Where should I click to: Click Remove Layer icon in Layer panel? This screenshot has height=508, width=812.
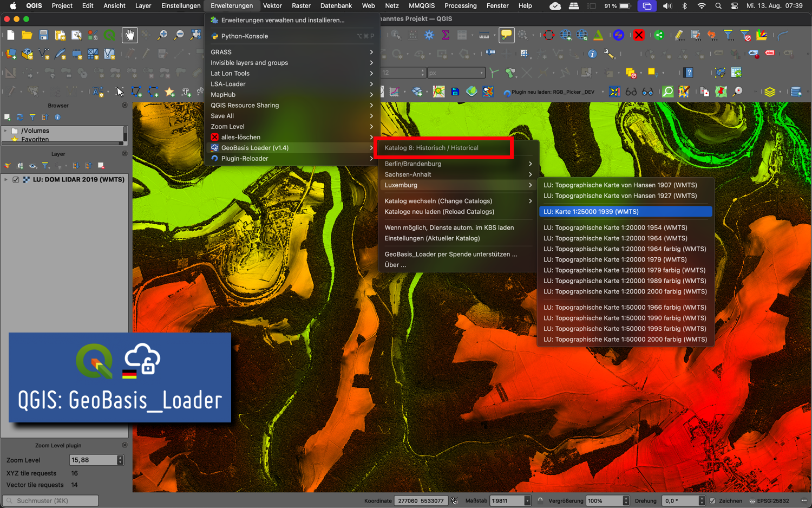tap(101, 166)
